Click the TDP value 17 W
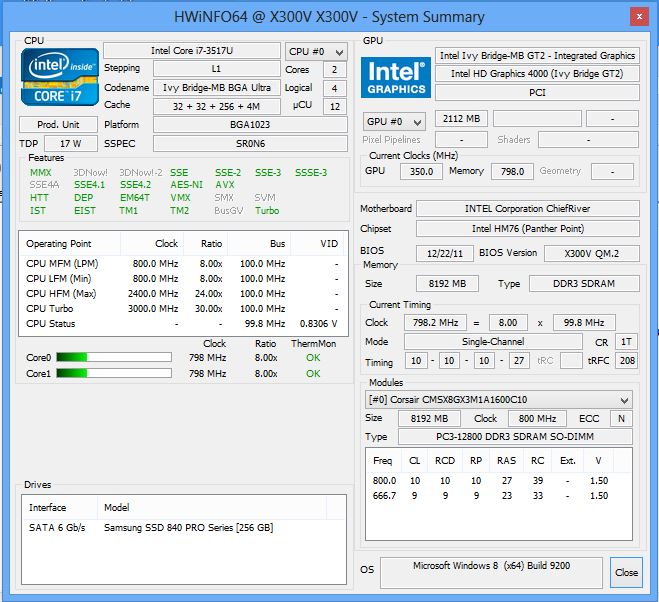 (71, 143)
